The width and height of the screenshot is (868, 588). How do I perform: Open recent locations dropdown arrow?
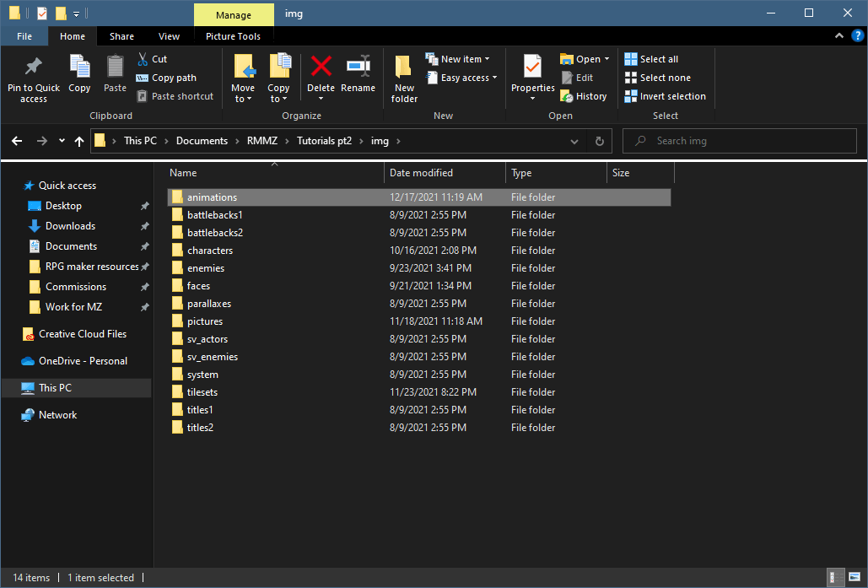coord(62,141)
